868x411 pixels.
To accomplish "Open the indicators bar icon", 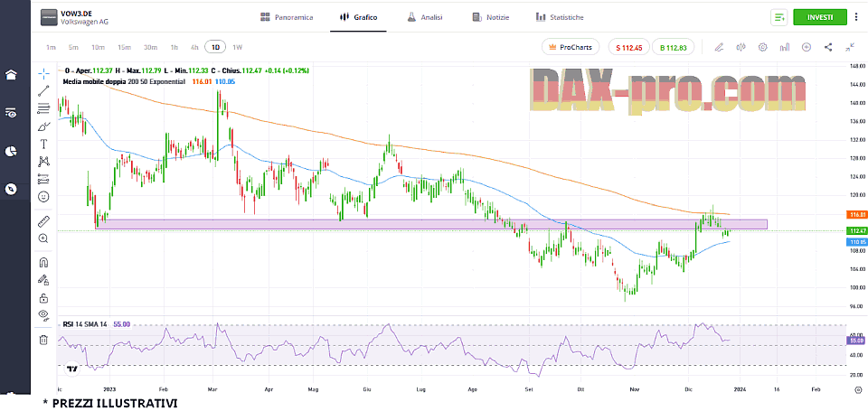I will point(785,48).
